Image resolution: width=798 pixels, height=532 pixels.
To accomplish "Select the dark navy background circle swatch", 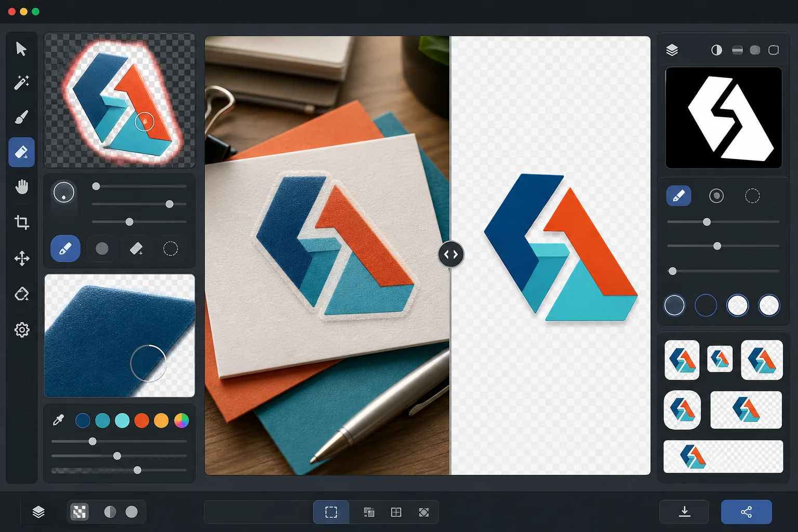I will [706, 305].
